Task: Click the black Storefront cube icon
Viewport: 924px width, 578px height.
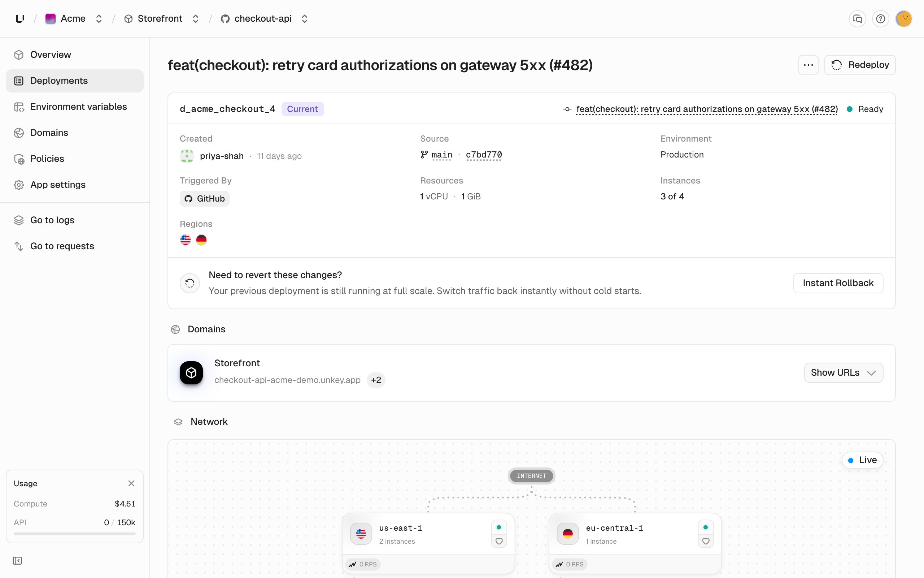Action: coord(191,373)
